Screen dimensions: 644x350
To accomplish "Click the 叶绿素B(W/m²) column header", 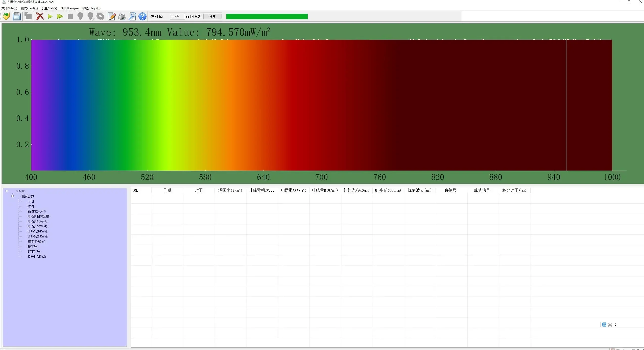I will (325, 191).
